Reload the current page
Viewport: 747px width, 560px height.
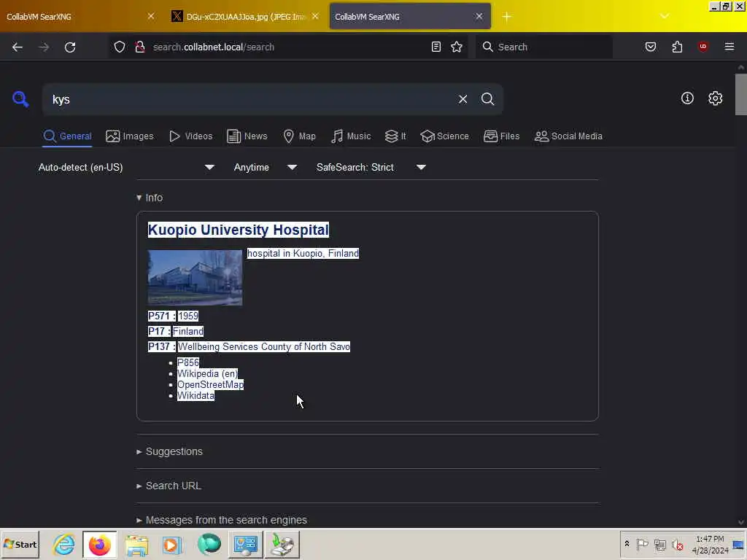pos(70,47)
